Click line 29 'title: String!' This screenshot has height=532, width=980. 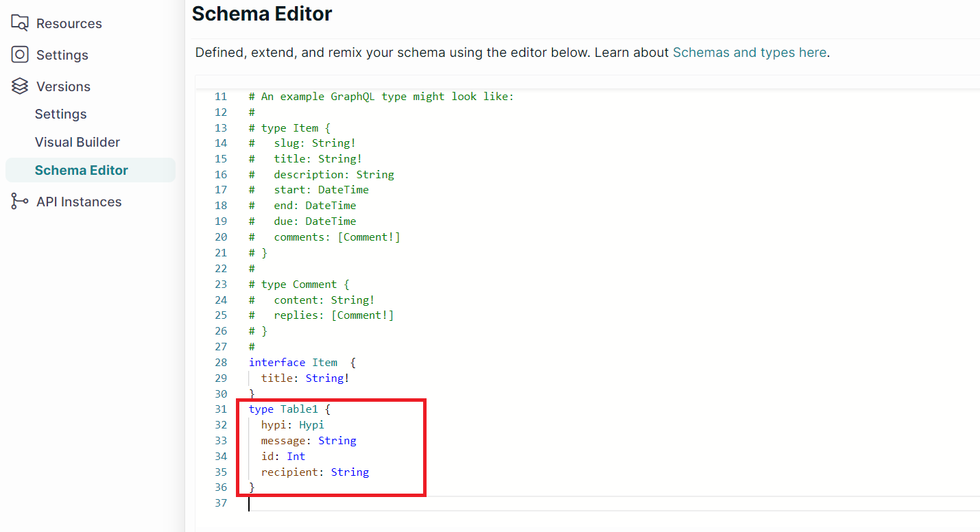coord(306,378)
